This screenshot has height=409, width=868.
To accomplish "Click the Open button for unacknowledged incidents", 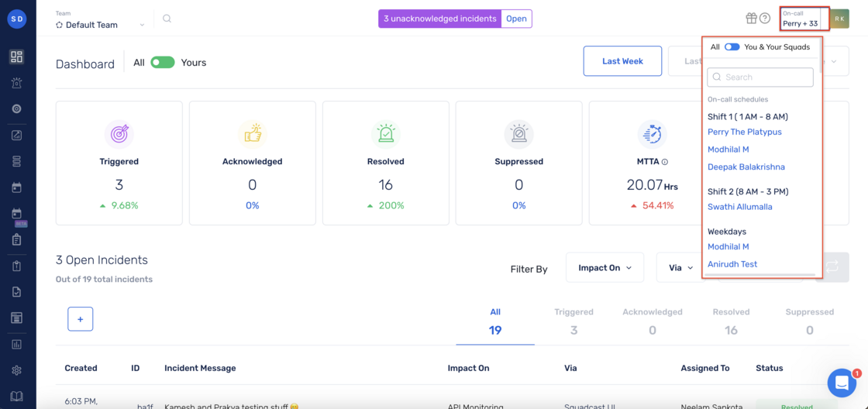I will coord(516,19).
